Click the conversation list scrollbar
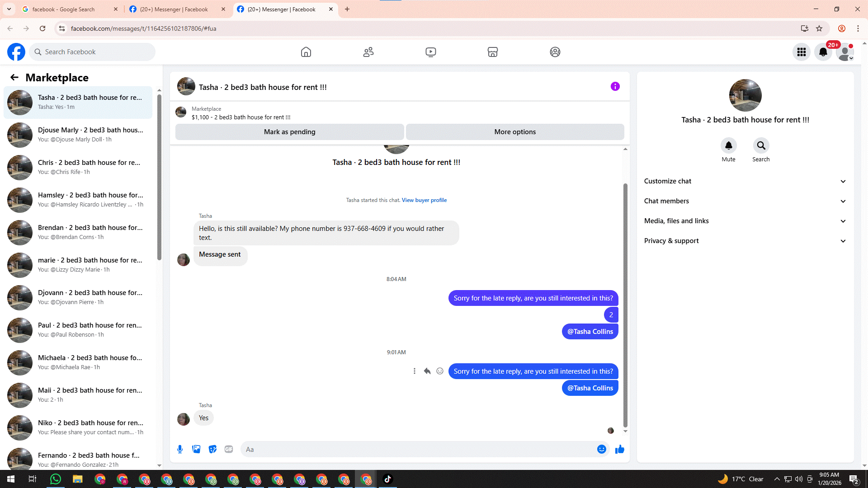 [159, 177]
